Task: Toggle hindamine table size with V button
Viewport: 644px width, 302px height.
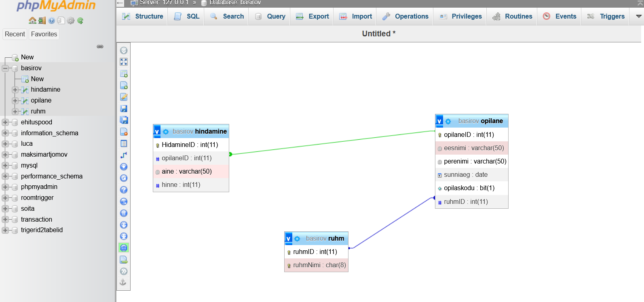Action: pos(157,132)
